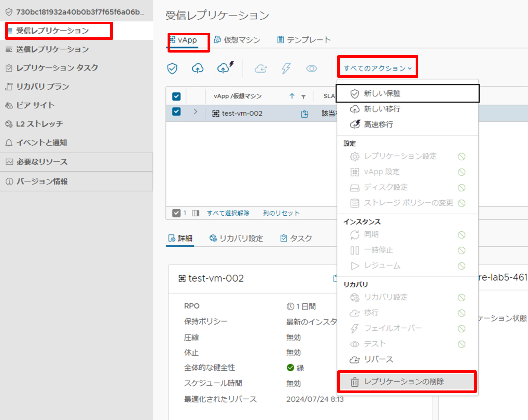Open the vApp /仮想マシン column filter
This screenshot has width=528, height=420.
pyautogui.click(x=303, y=96)
